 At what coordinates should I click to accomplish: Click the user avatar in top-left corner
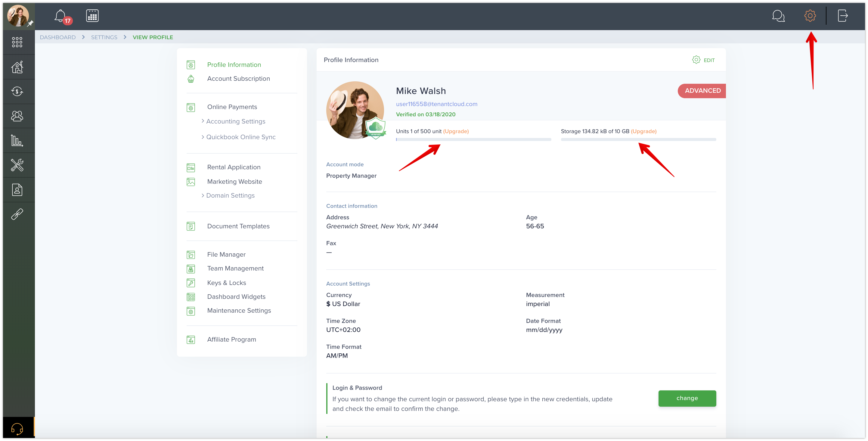[18, 16]
